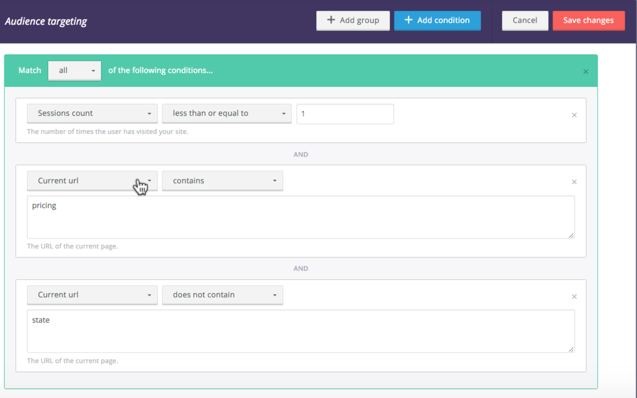The width and height of the screenshot is (637, 398).
Task: Delete the does not contain state condition
Action: tap(574, 296)
